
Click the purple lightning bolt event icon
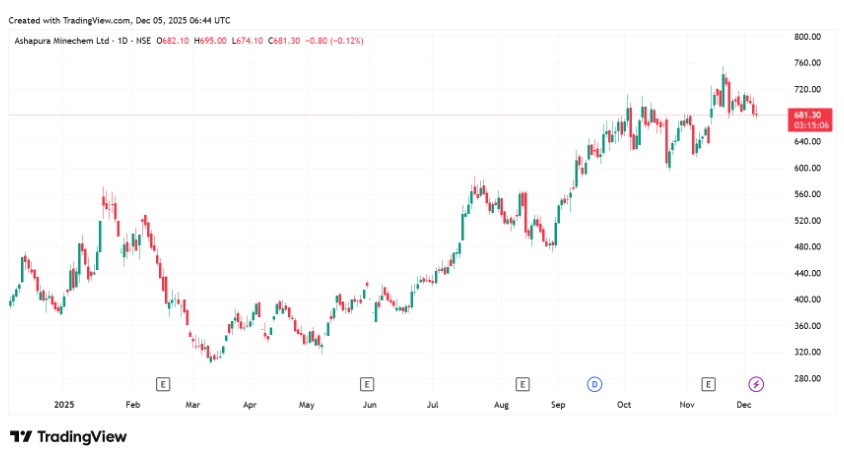click(757, 384)
